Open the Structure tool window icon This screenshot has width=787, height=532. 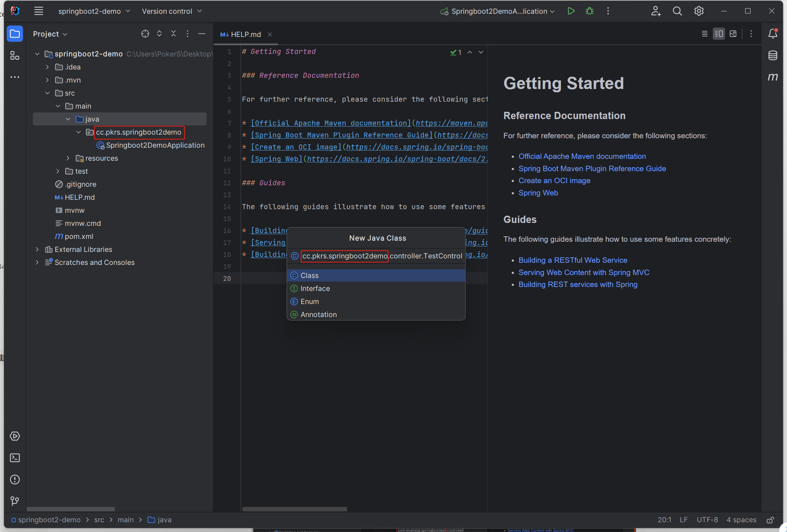coord(15,55)
